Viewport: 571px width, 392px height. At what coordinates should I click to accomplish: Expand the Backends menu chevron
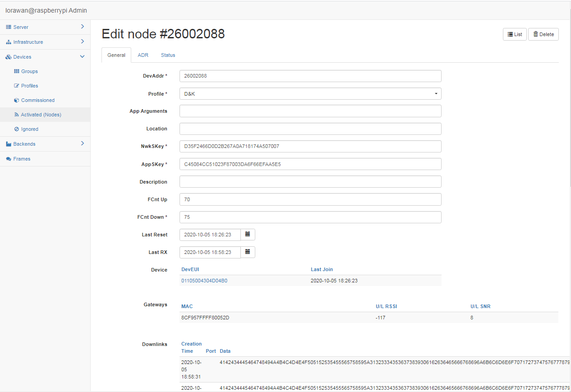point(83,143)
